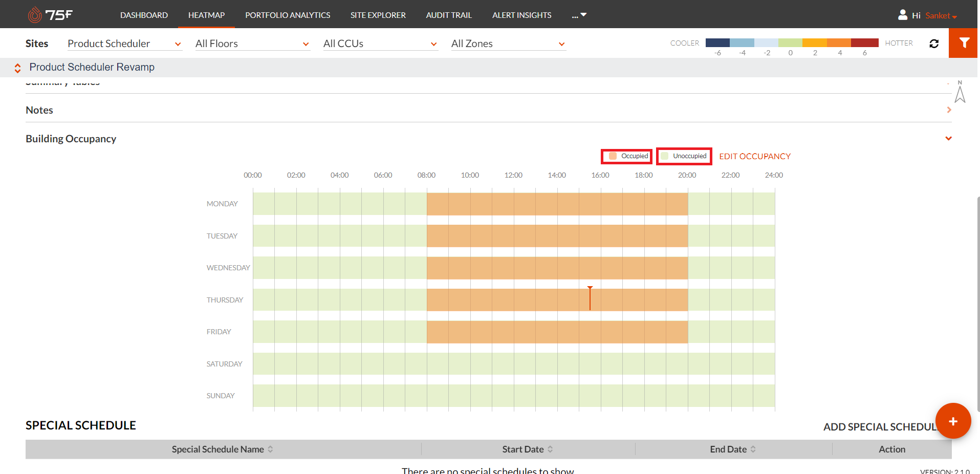The height and width of the screenshot is (474, 980).
Task: Click the heatmap refresh icon
Action: (934, 44)
